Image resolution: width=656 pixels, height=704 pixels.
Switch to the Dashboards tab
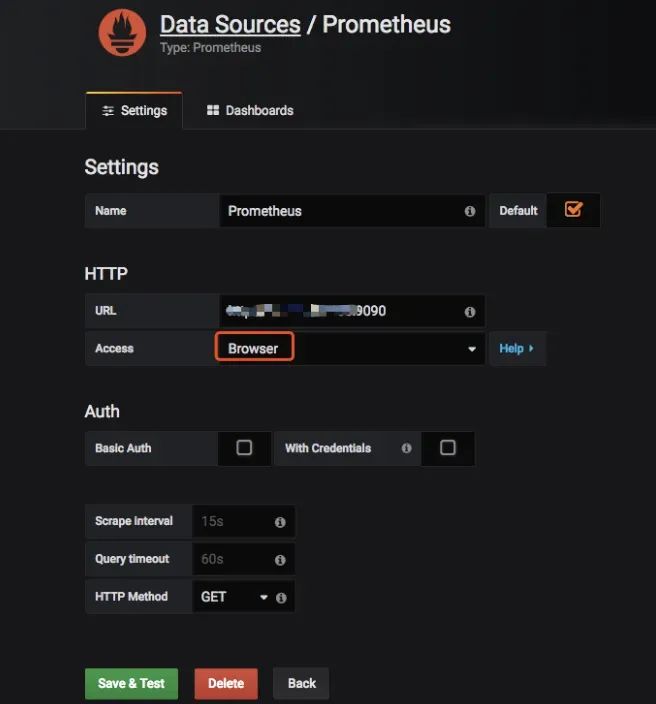(x=250, y=110)
